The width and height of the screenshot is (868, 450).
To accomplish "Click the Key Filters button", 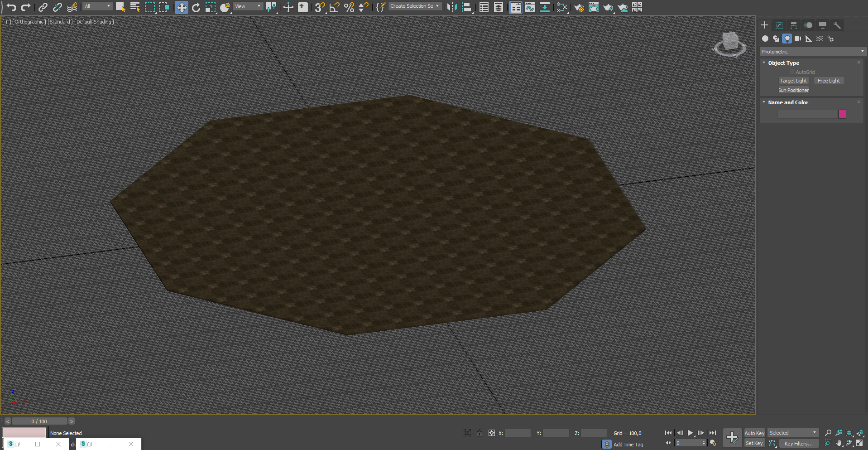I will tap(798, 444).
